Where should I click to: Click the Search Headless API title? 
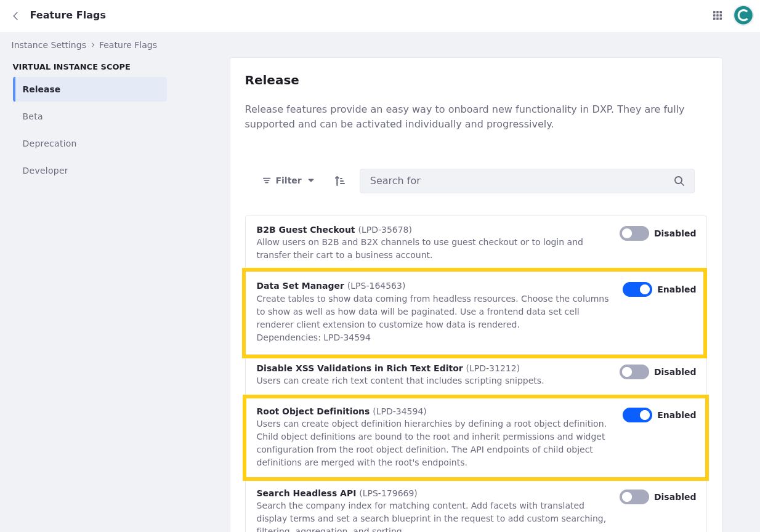click(x=306, y=493)
